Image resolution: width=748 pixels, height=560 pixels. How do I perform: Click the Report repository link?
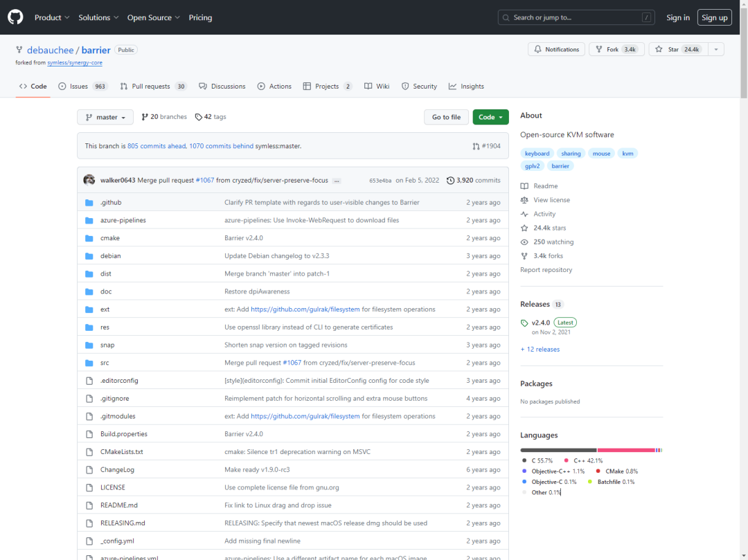[x=546, y=270]
